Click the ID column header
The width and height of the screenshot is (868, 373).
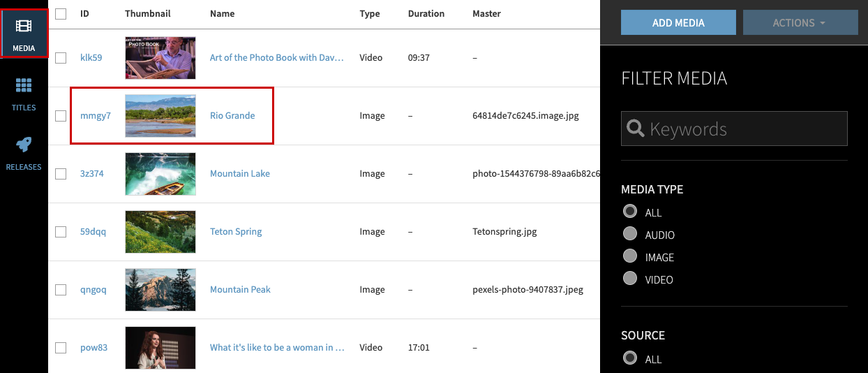pyautogui.click(x=84, y=13)
